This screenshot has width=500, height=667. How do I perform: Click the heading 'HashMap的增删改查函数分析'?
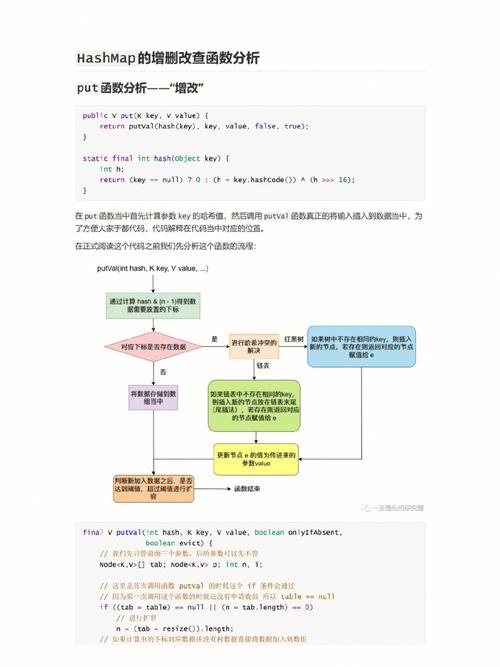pos(168,58)
